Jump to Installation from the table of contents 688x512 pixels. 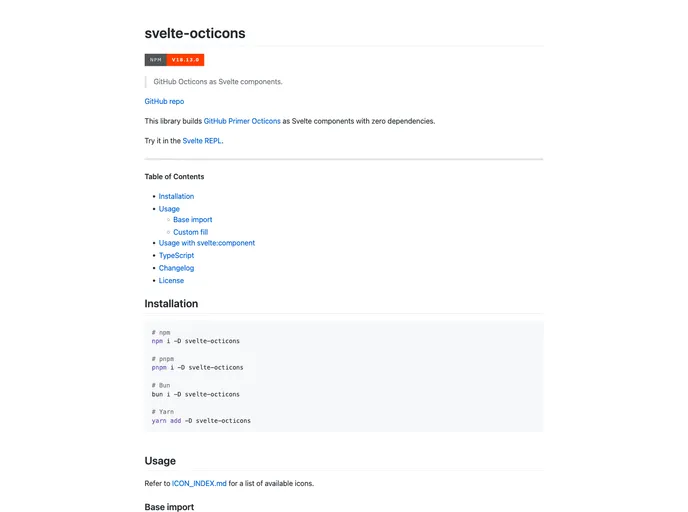coord(176,196)
